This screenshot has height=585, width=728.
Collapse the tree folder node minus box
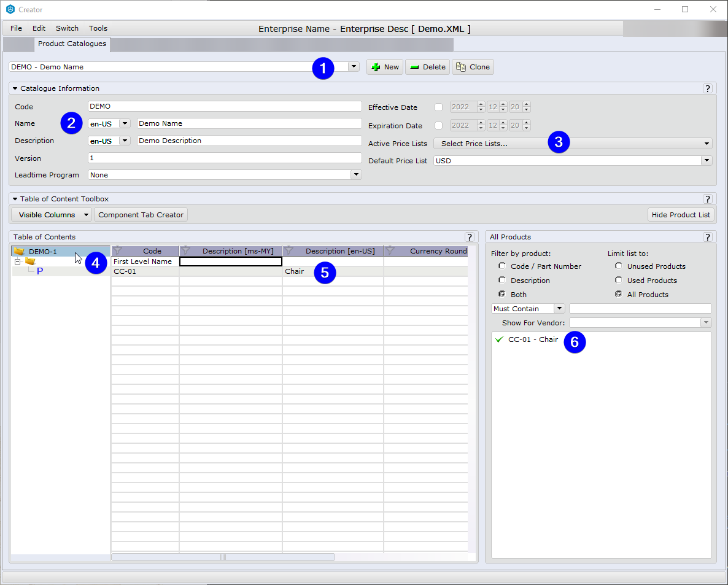tap(17, 262)
